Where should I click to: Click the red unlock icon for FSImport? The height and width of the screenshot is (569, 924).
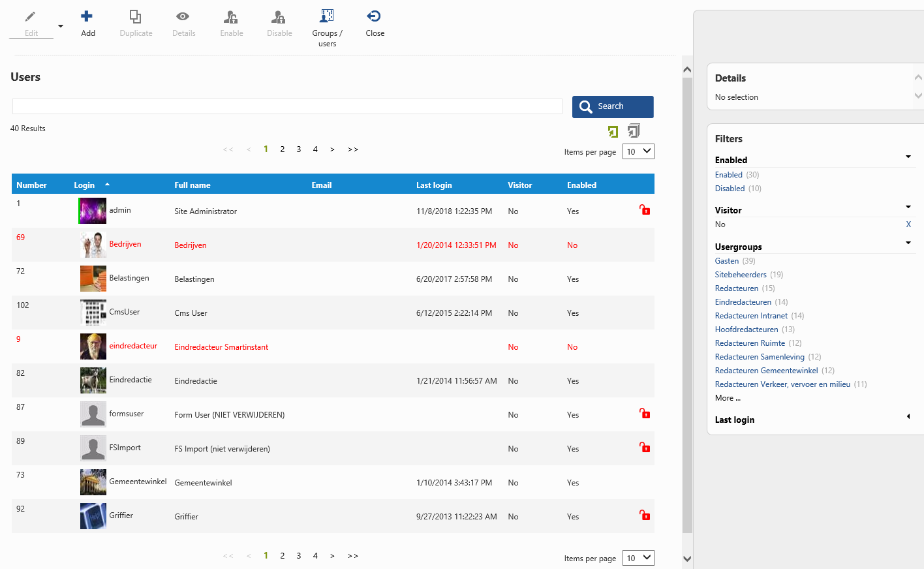(x=645, y=447)
